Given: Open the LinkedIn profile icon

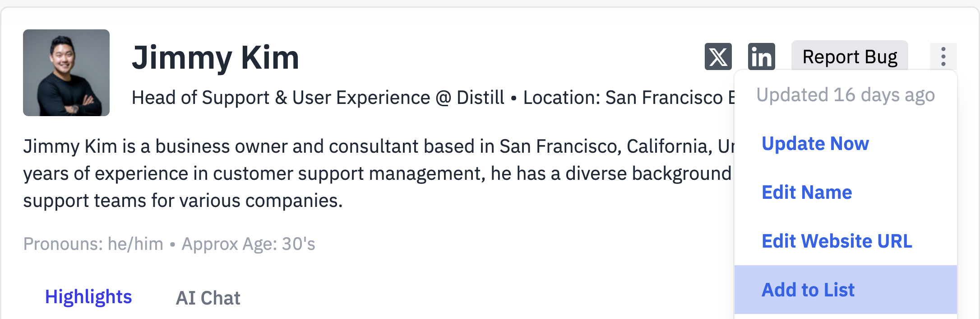Looking at the screenshot, I should (761, 56).
